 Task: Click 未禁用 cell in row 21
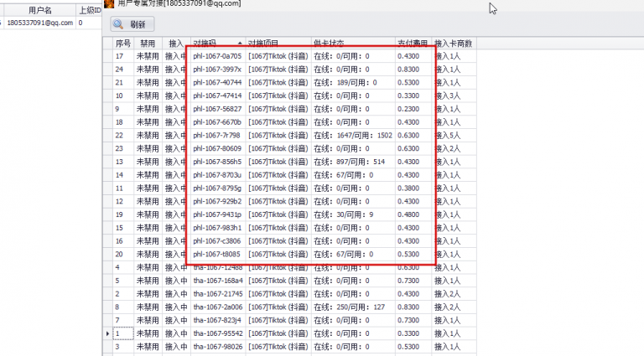(x=148, y=82)
